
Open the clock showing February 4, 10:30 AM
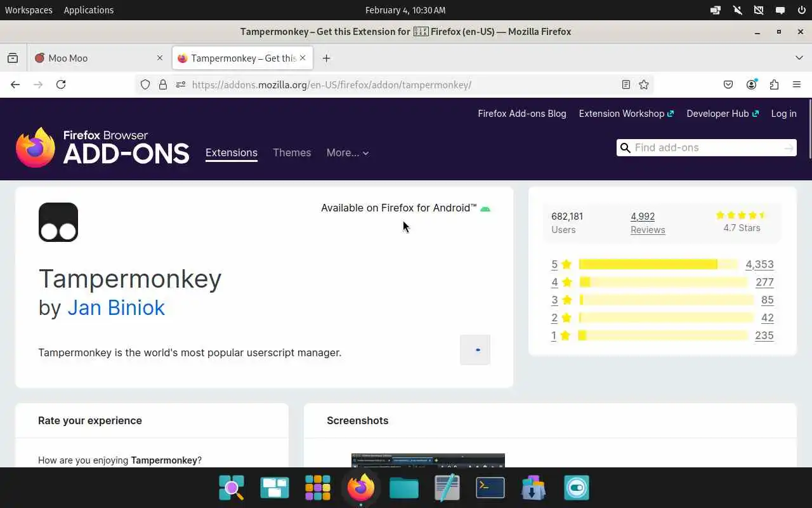point(405,10)
